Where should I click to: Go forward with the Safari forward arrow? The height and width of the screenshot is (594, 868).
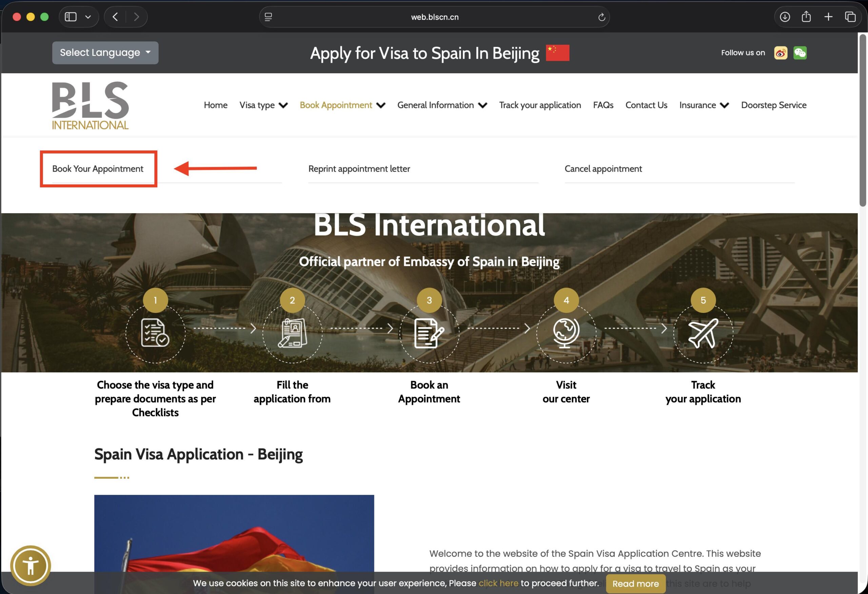click(136, 17)
